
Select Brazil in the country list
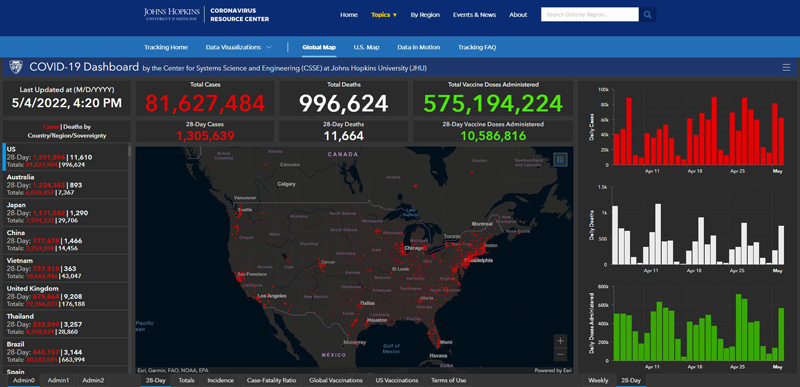pos(65,352)
